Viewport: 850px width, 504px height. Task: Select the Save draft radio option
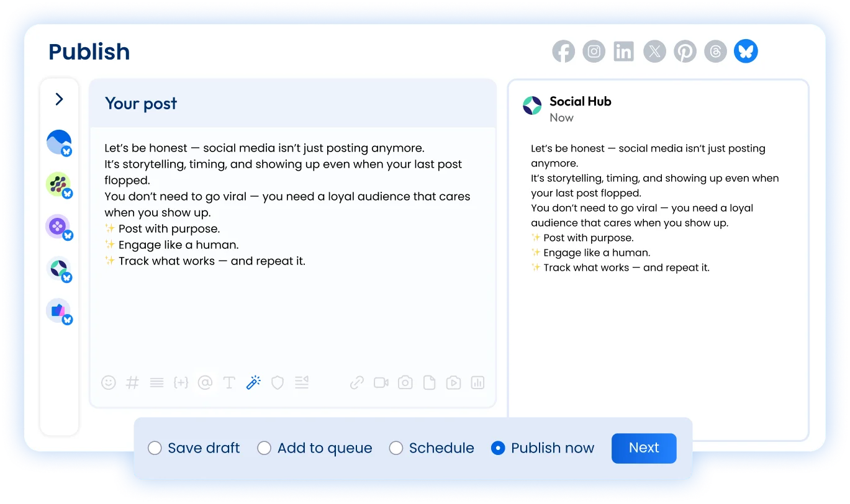pos(155,448)
